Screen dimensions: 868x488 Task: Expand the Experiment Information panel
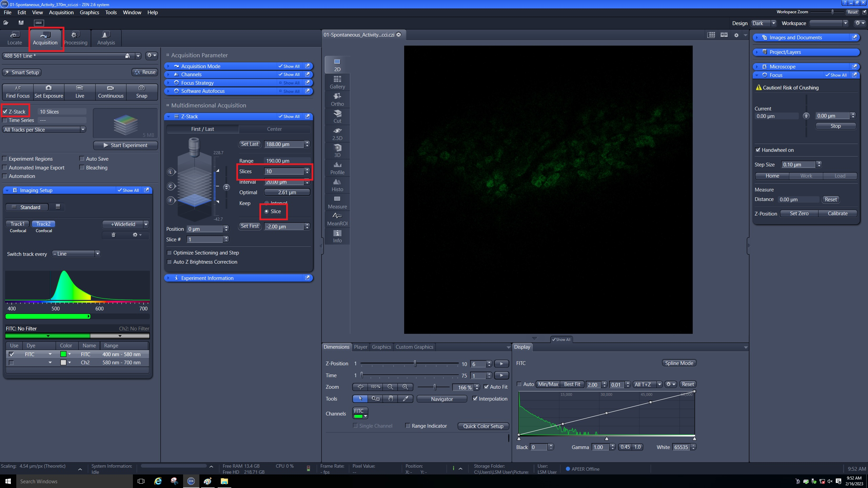tap(207, 278)
